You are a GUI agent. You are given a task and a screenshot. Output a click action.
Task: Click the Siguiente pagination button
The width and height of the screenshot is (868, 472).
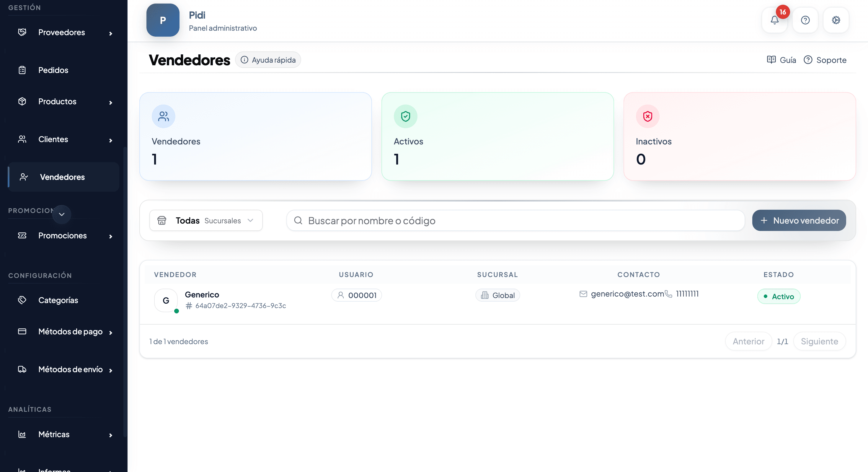tap(819, 341)
